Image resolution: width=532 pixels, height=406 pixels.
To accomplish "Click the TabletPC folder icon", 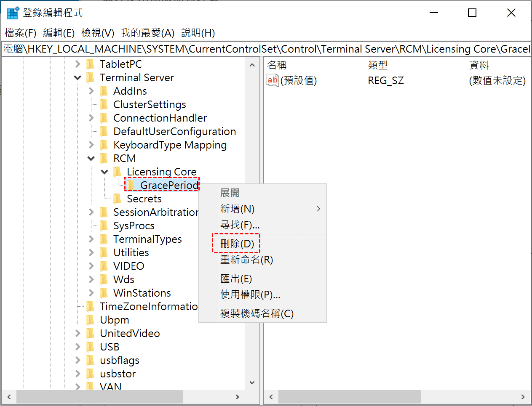I will pos(90,64).
